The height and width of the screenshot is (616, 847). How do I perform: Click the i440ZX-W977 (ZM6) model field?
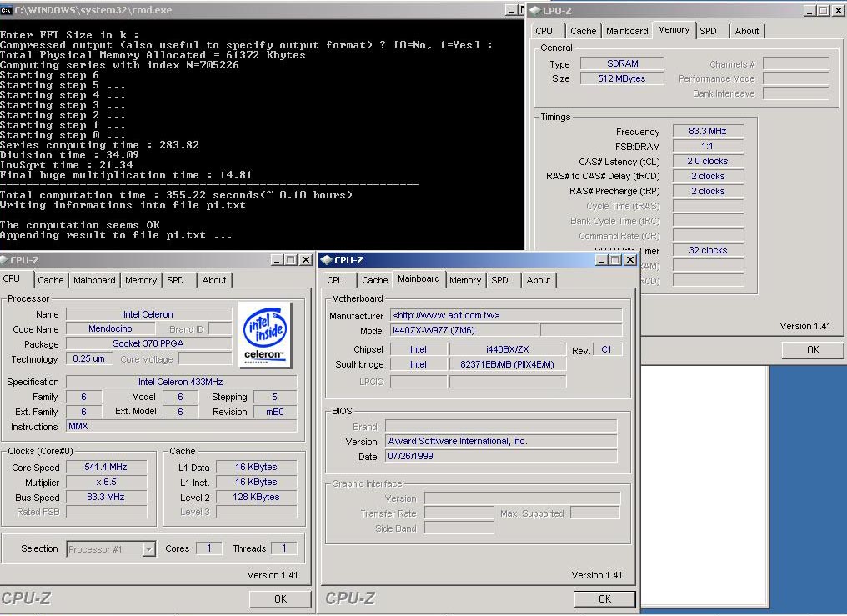(x=464, y=330)
